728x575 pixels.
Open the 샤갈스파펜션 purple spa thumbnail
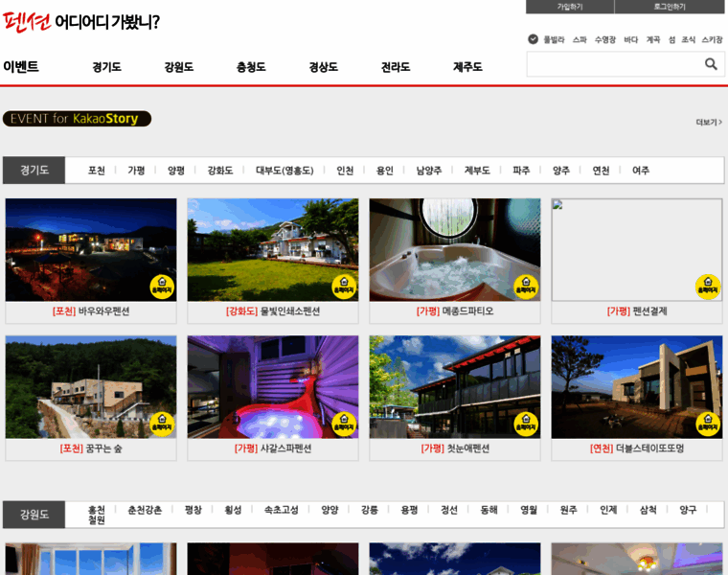click(x=273, y=387)
